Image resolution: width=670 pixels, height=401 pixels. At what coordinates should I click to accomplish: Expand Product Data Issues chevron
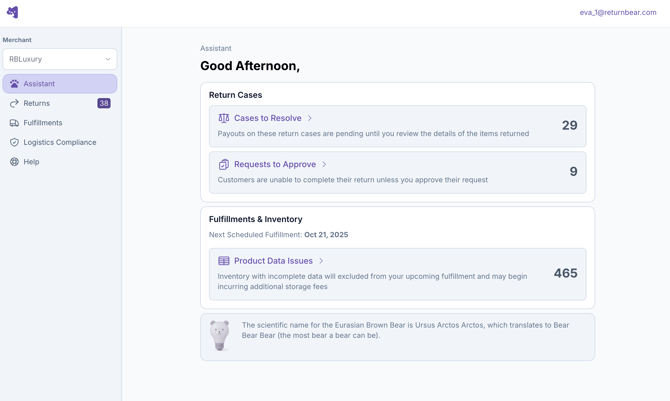click(321, 261)
